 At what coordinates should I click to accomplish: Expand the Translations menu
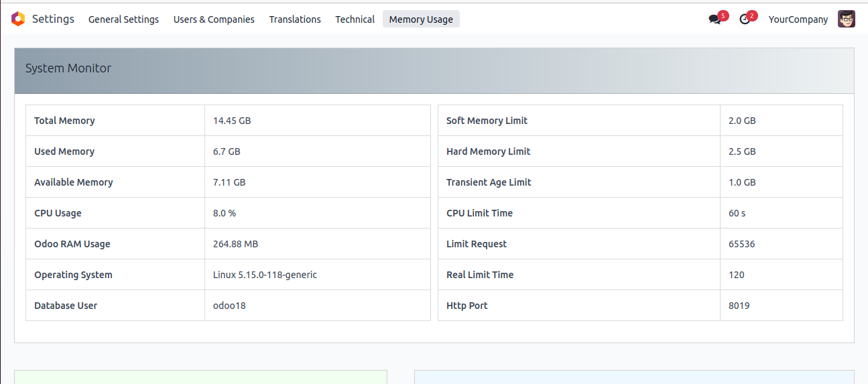pos(295,19)
